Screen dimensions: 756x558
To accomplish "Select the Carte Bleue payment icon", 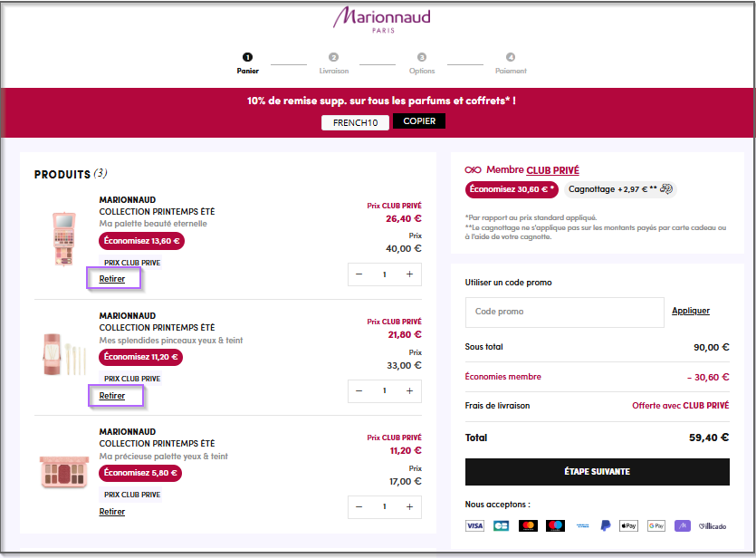I will pyautogui.click(x=501, y=525).
